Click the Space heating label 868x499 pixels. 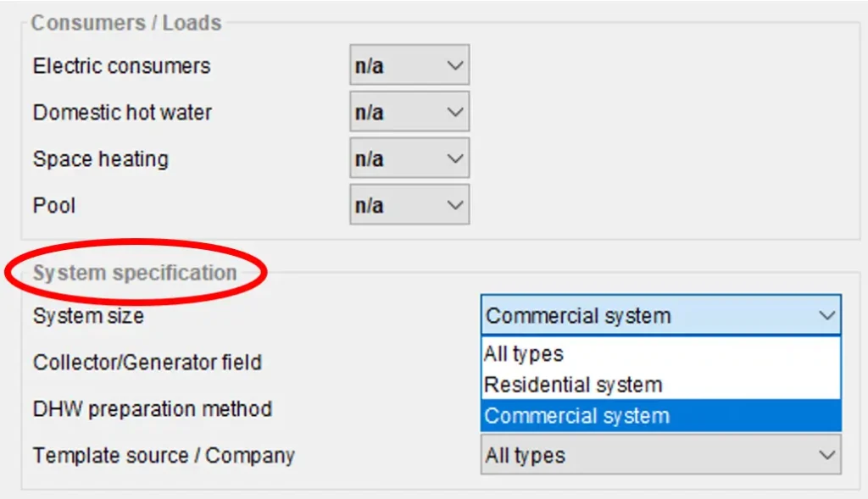[100, 159]
